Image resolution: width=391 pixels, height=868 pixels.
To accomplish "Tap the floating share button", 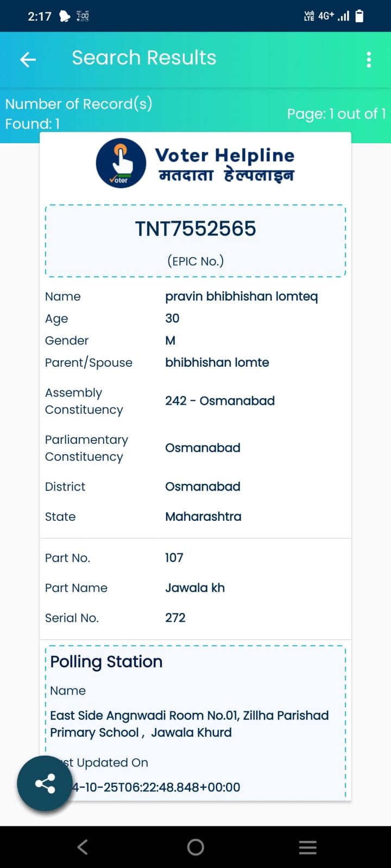I will [45, 783].
